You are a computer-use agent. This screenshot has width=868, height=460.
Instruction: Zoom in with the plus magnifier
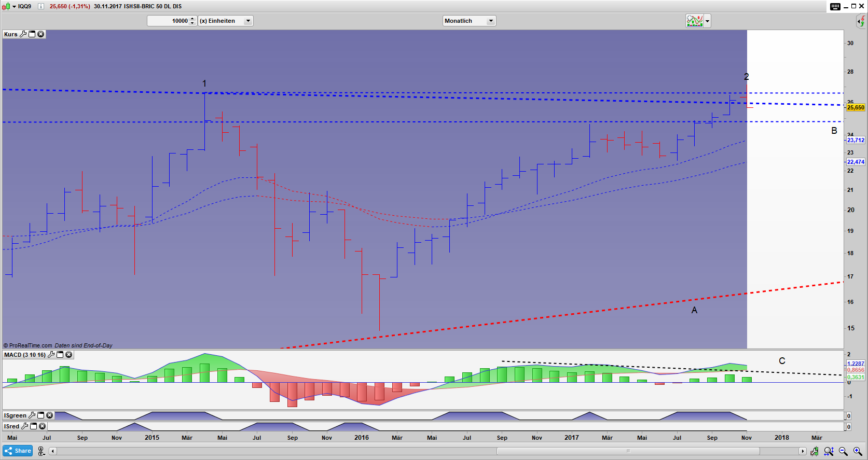click(x=857, y=451)
